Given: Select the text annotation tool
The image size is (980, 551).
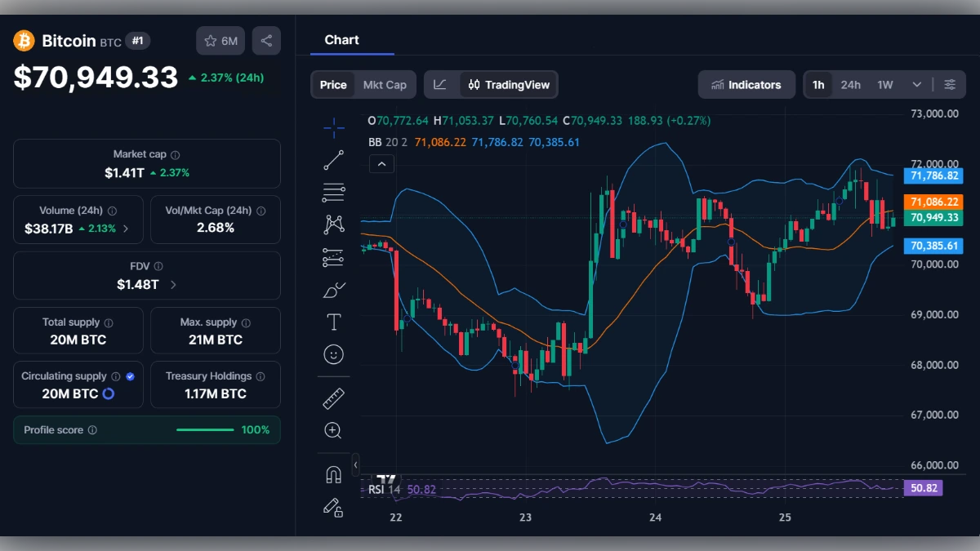Looking at the screenshot, I should coord(333,322).
